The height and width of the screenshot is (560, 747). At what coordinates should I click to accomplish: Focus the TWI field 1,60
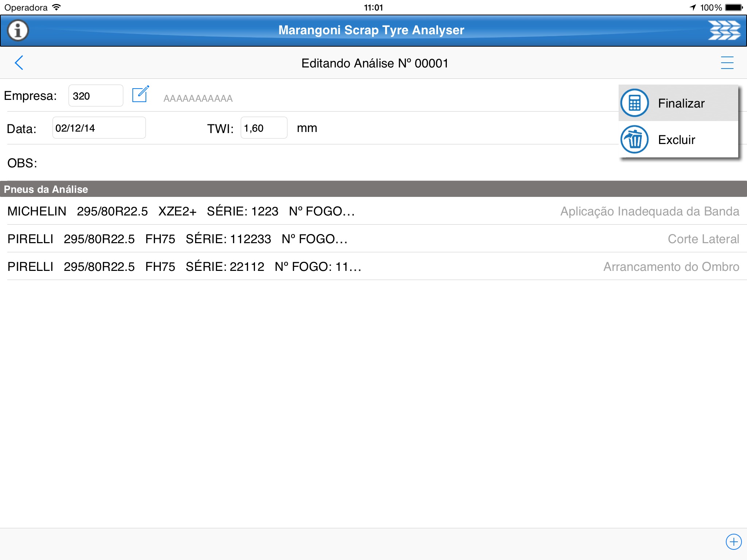[264, 128]
